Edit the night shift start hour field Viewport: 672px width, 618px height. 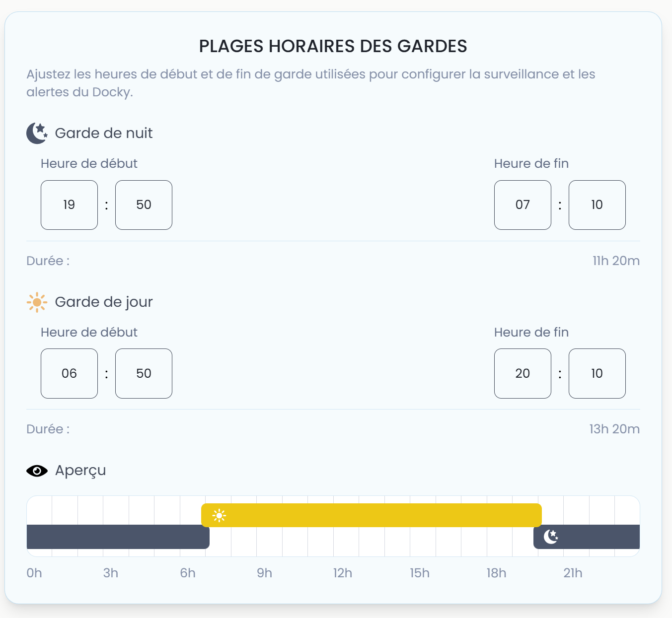point(69,205)
